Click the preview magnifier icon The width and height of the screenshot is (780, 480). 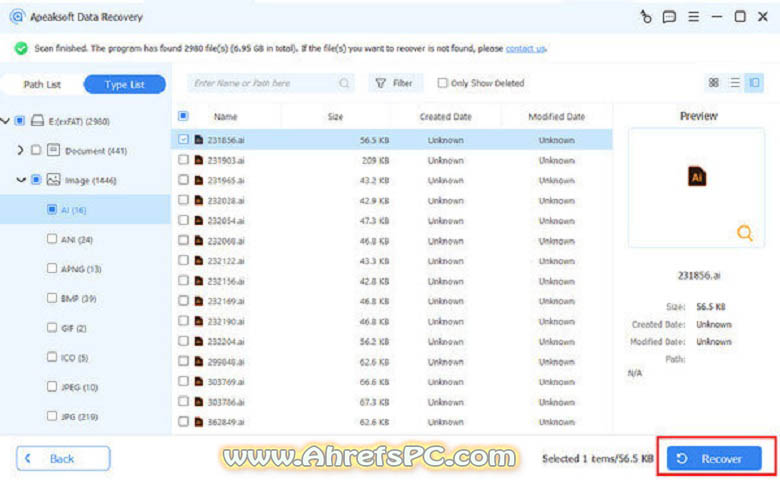745,233
